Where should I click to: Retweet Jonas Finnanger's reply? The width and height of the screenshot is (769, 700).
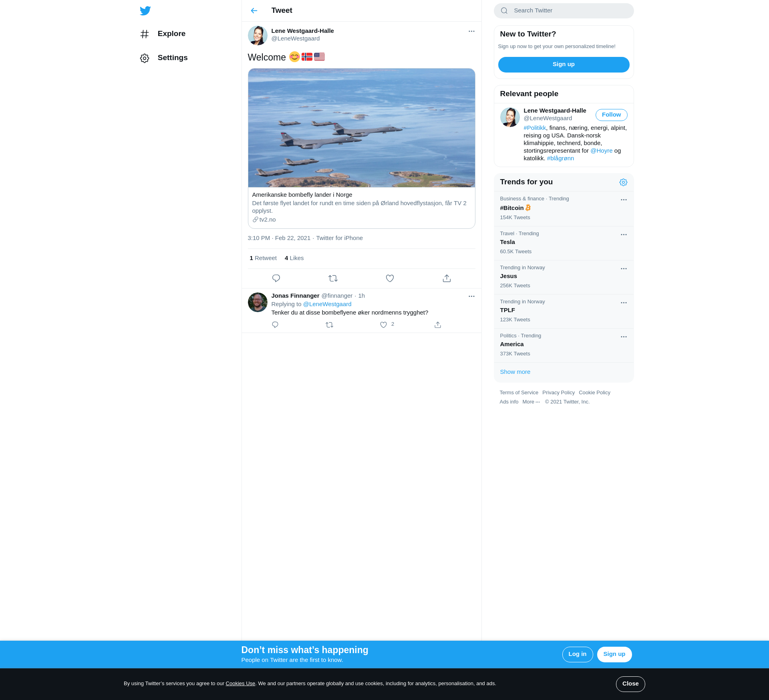pos(329,325)
